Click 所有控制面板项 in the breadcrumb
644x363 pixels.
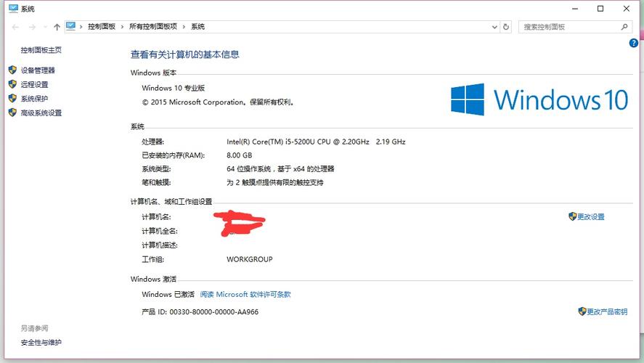coord(152,27)
